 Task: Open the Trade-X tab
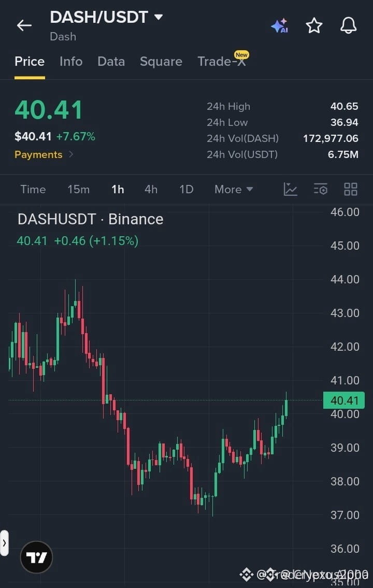(x=223, y=61)
